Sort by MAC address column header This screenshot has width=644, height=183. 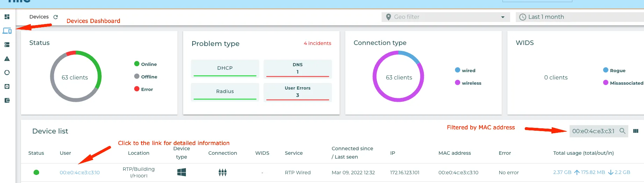pos(455,153)
